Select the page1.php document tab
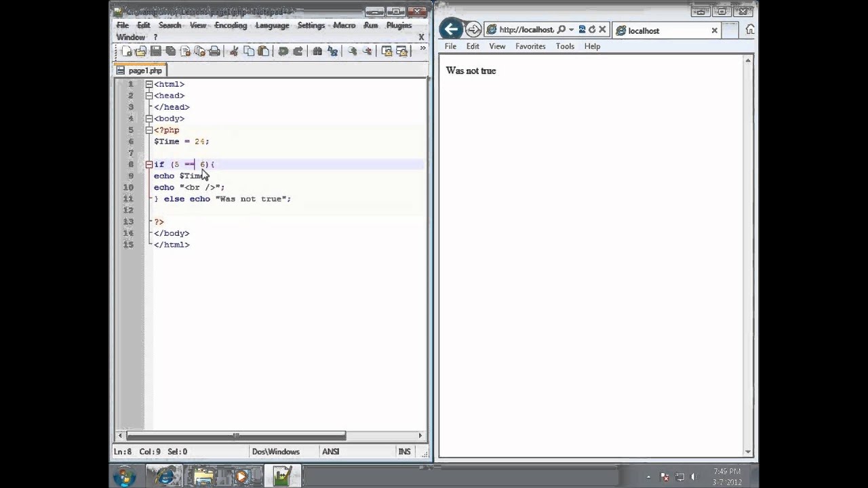This screenshot has height=488, width=868. click(x=140, y=70)
